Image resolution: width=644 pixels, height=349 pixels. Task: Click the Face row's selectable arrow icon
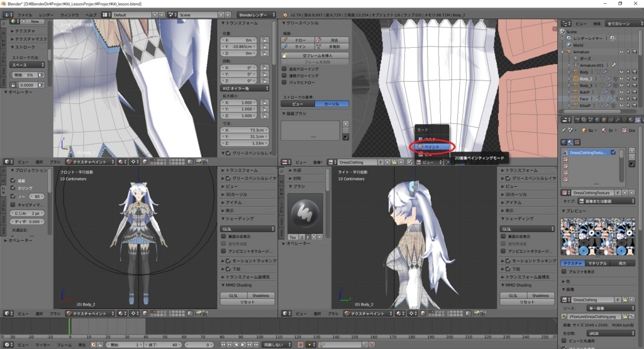[x=628, y=99]
